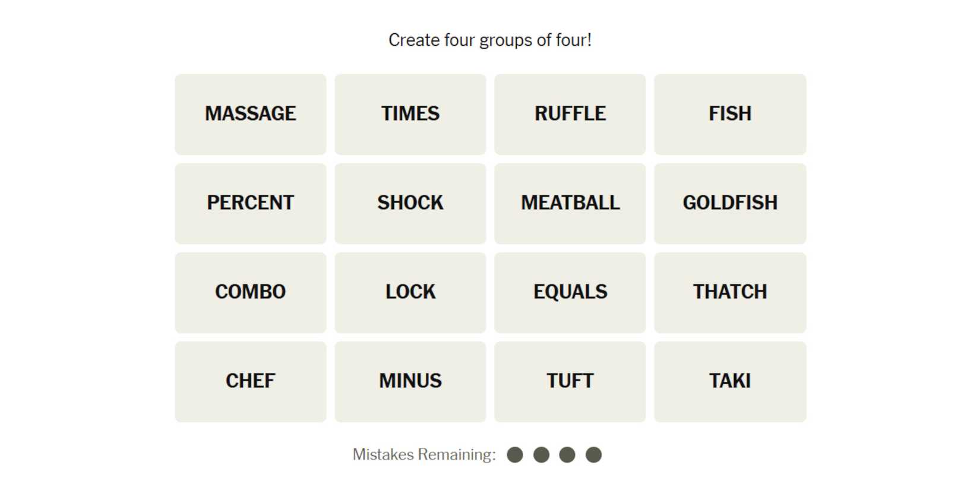Pick the RUFFLE tile
This screenshot has width=980, height=490.
[x=570, y=114]
